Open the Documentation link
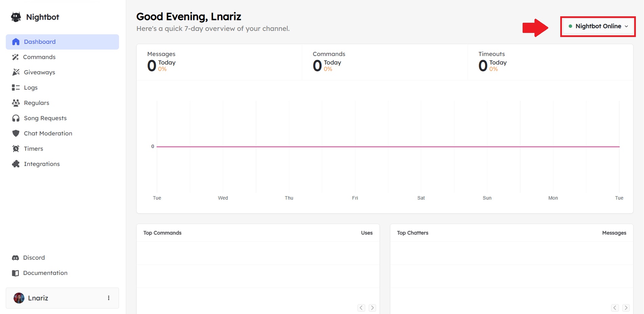 point(62,273)
